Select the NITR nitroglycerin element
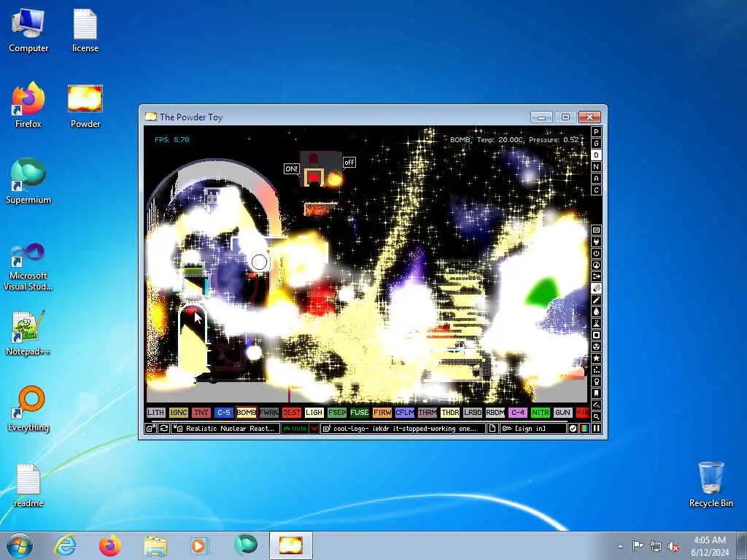 541,413
